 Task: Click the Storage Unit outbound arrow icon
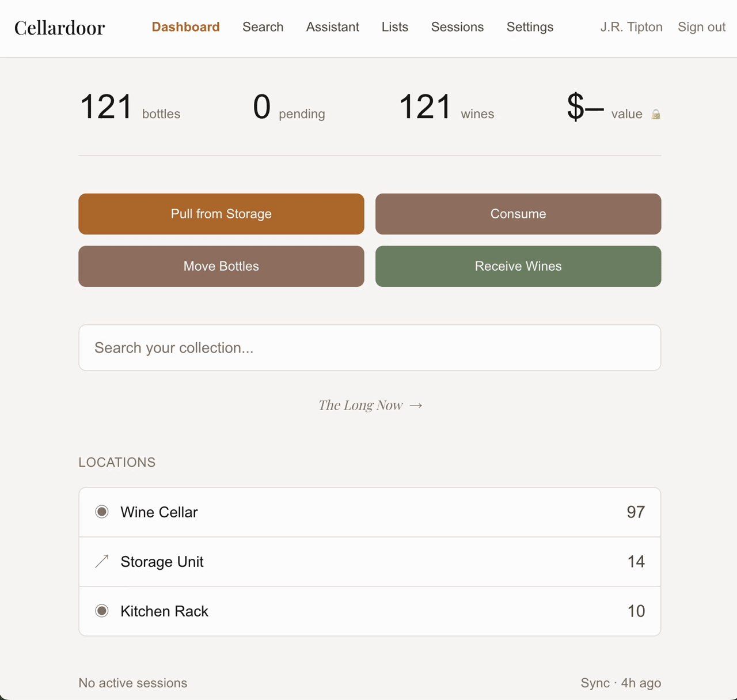pos(101,561)
